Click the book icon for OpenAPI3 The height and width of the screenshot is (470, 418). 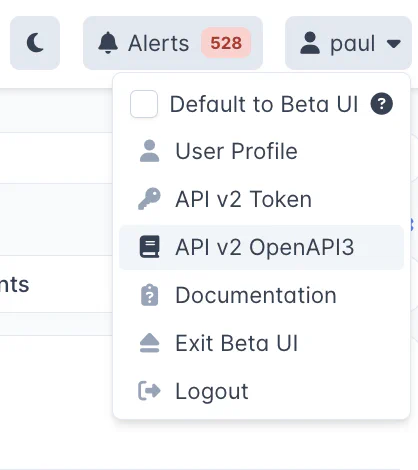pos(149,247)
